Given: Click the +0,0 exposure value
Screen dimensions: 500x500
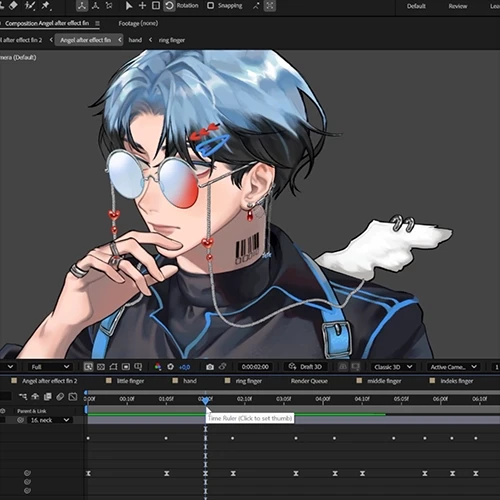Looking at the screenshot, I should point(184,367).
